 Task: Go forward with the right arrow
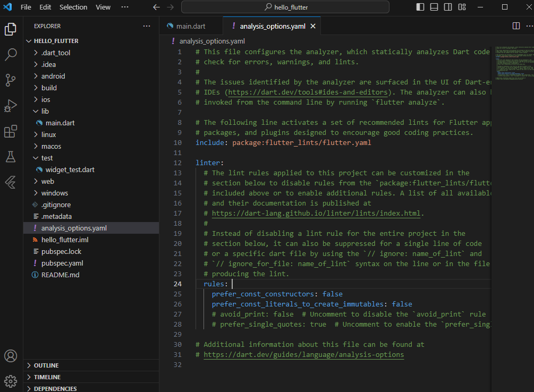click(x=170, y=7)
